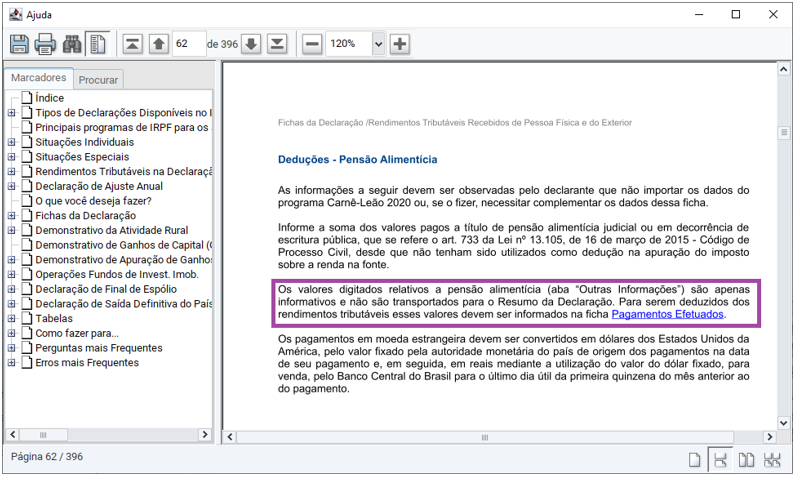Image resolution: width=797 pixels, height=478 pixels.
Task: Go to first page button
Action: (132, 44)
